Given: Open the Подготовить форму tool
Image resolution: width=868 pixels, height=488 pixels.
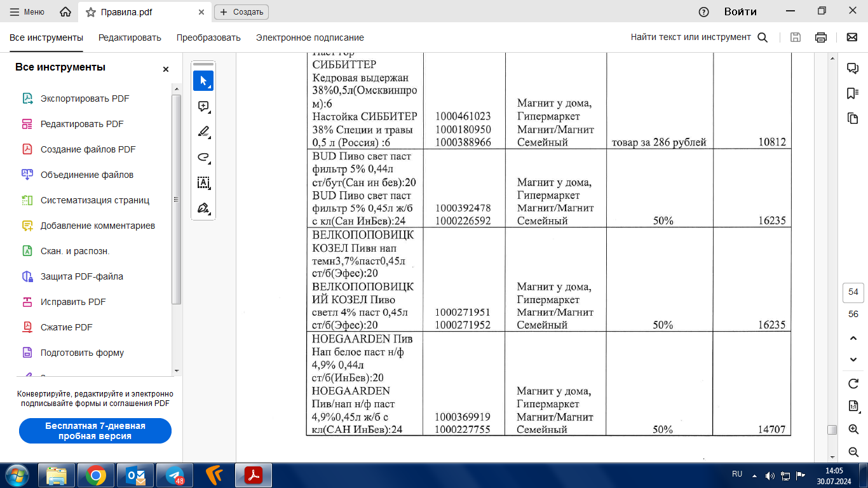Looking at the screenshot, I should tap(82, 353).
